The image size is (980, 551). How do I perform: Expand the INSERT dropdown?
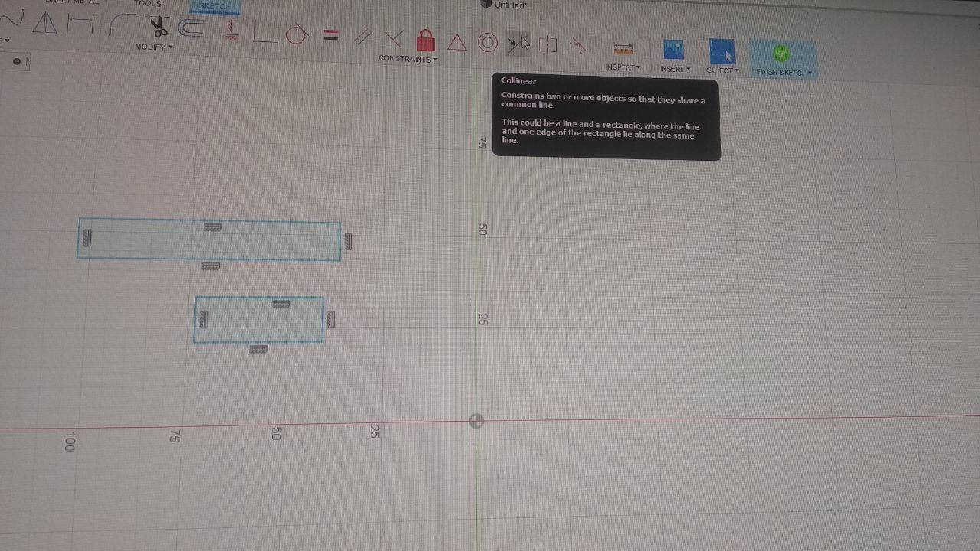click(x=675, y=69)
